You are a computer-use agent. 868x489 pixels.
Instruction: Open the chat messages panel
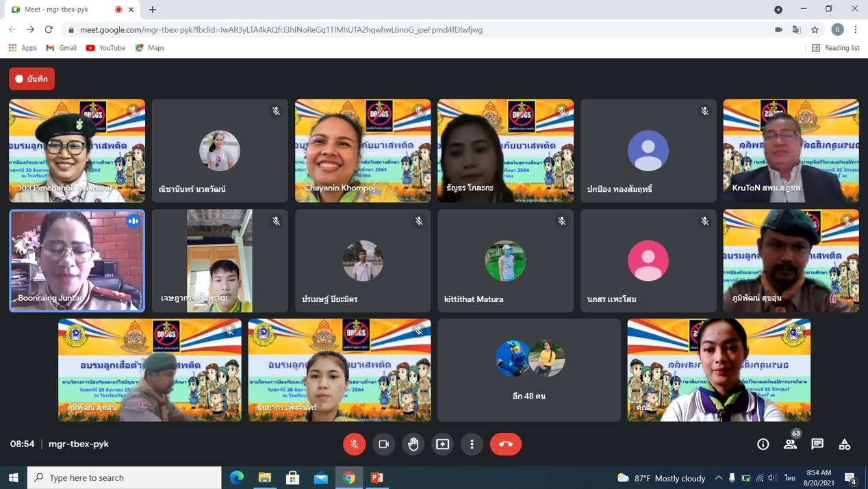tap(817, 444)
